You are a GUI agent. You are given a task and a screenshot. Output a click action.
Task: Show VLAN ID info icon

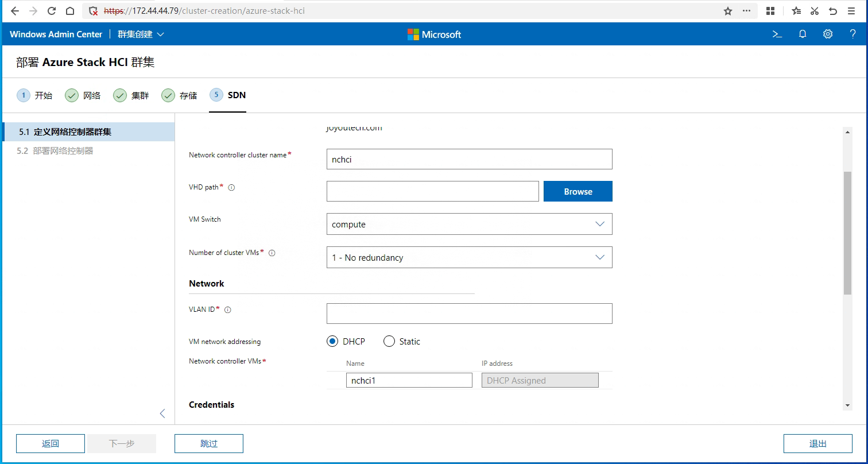tap(227, 310)
